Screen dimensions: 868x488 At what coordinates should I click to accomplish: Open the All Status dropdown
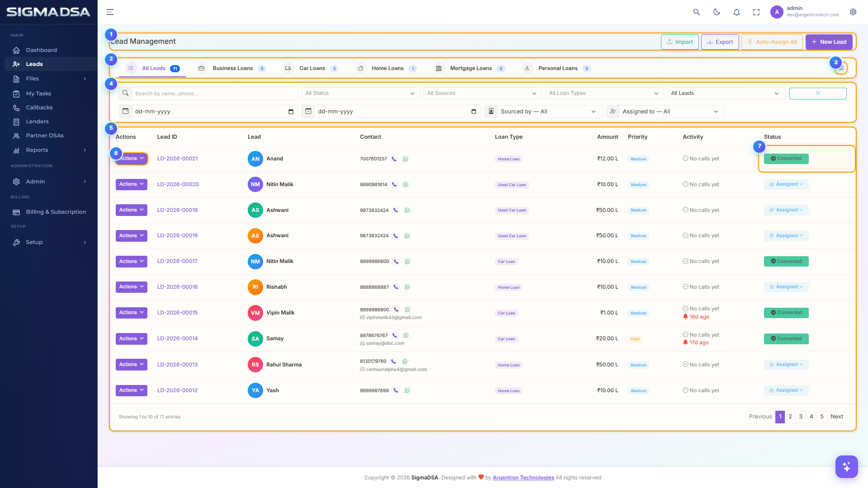coord(360,93)
